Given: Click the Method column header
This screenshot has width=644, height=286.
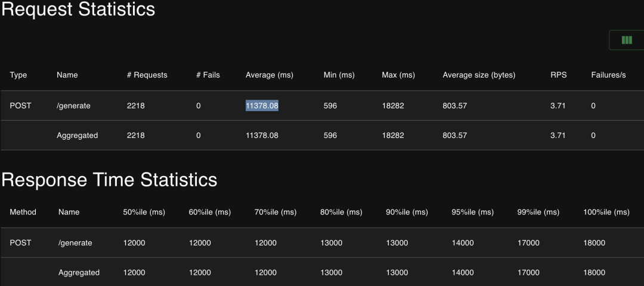Looking at the screenshot, I should pos(23,212).
